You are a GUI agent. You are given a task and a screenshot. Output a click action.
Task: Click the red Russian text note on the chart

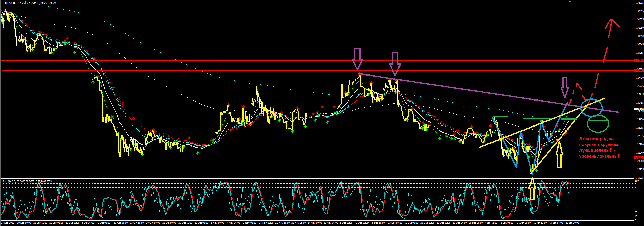click(x=599, y=147)
